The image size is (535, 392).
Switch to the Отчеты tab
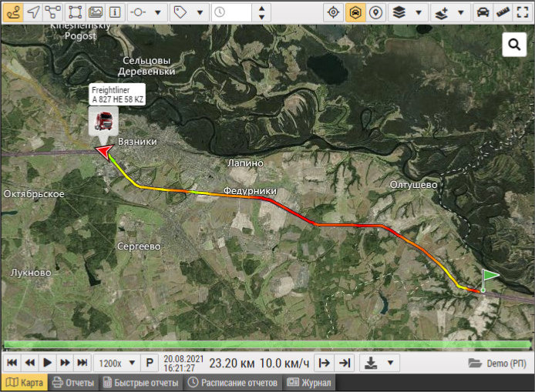tap(73, 383)
